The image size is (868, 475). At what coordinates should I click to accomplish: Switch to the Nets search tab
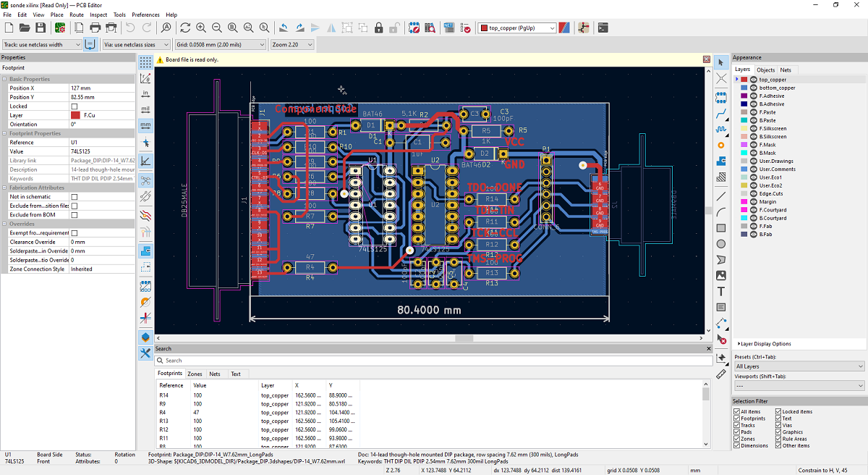click(x=215, y=374)
